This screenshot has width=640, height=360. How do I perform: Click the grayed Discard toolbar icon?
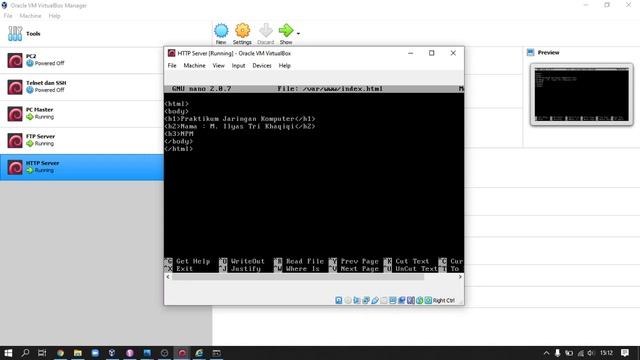pyautogui.click(x=266, y=31)
